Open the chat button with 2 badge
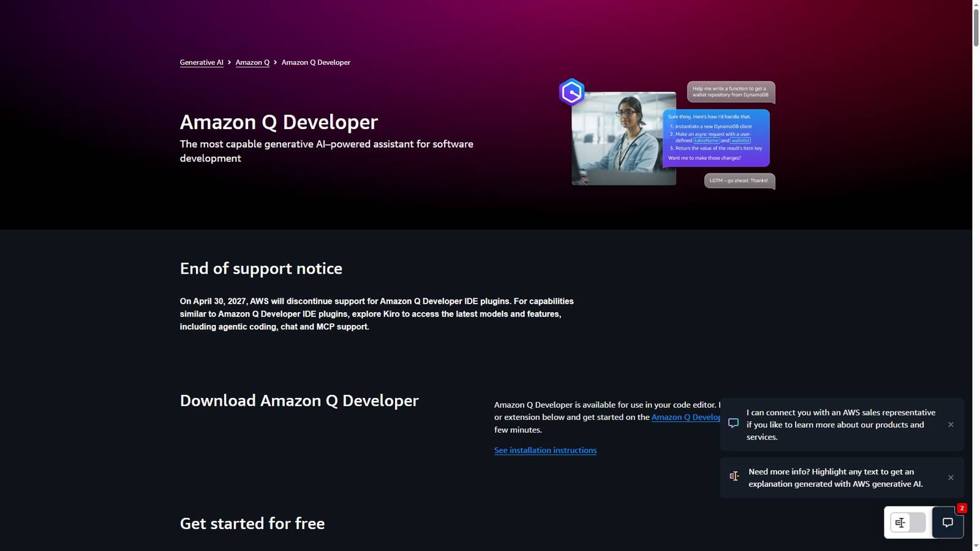980x551 pixels. click(x=948, y=523)
